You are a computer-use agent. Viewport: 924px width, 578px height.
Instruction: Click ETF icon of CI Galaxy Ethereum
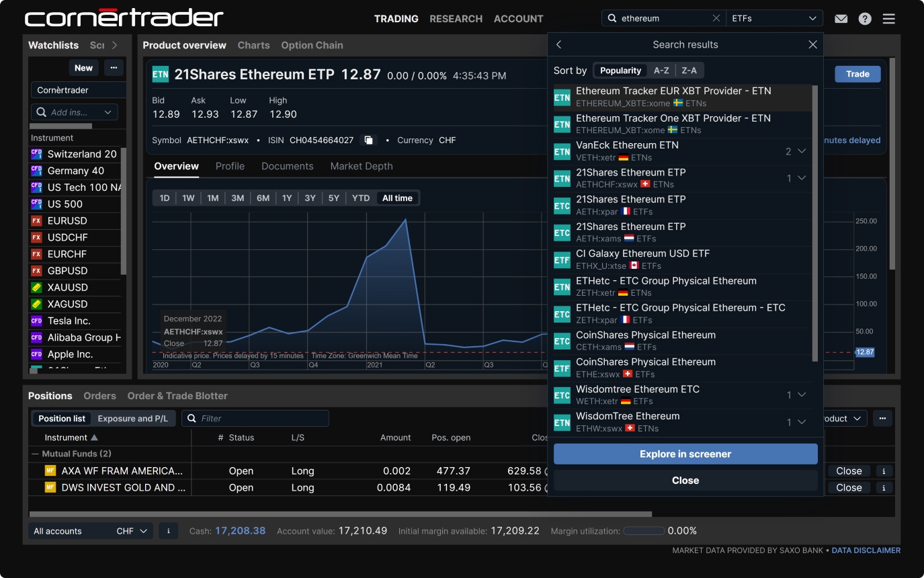click(562, 259)
